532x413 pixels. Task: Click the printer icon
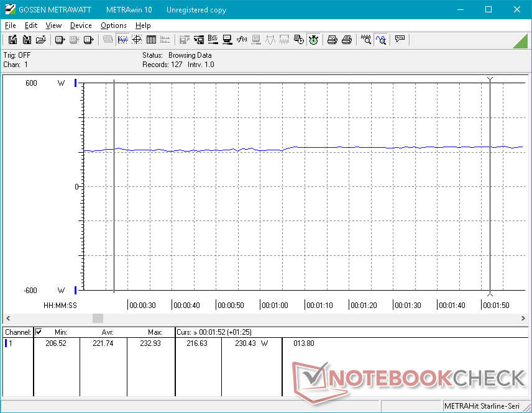coord(346,40)
